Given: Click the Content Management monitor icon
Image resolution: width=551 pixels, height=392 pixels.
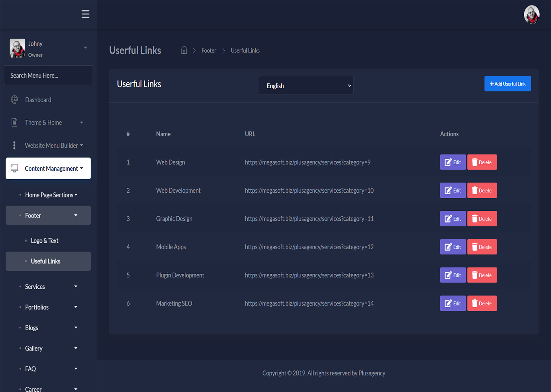Looking at the screenshot, I should click(15, 168).
